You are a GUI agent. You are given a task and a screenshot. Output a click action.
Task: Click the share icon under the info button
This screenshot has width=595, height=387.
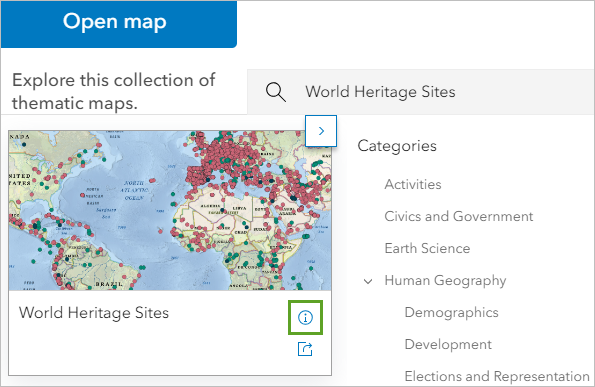[305, 349]
